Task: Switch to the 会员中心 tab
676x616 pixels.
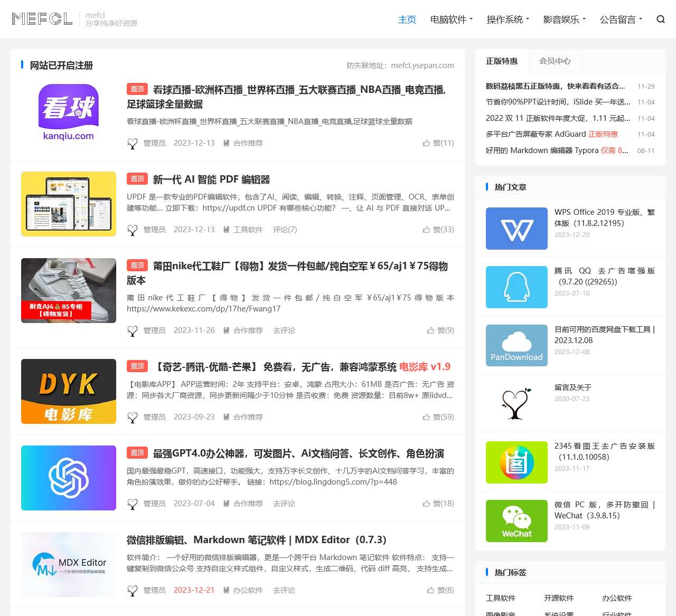Action: click(555, 61)
